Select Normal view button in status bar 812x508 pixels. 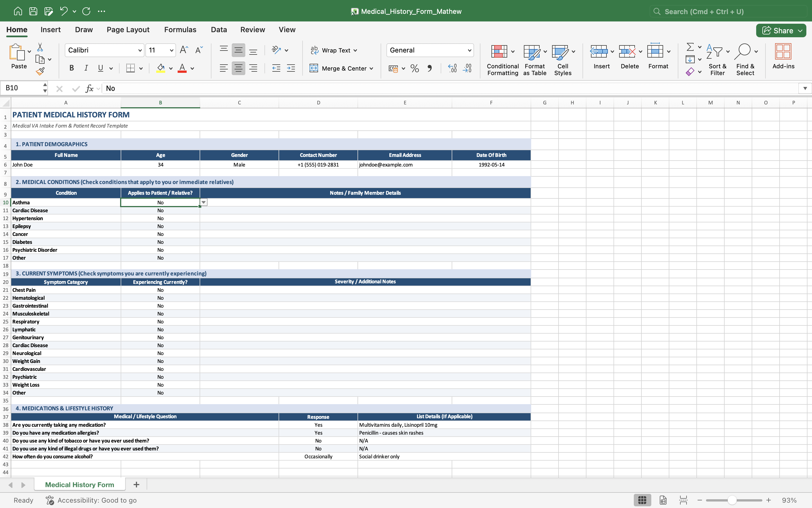(x=642, y=500)
